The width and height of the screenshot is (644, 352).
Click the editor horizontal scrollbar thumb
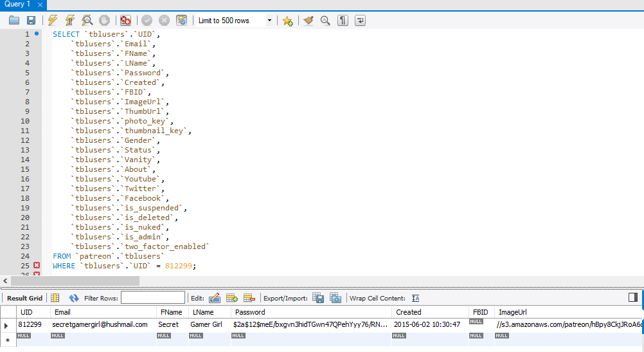coord(75,281)
